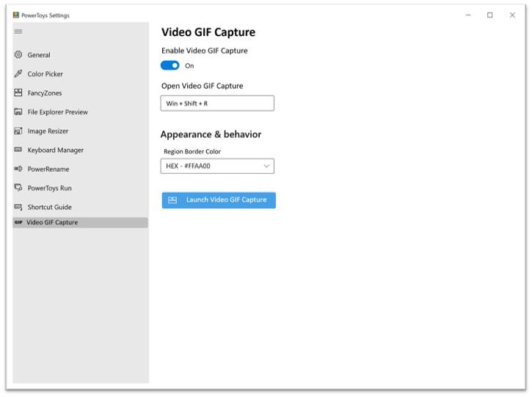Open the hamburger navigation menu
This screenshot has height=397, width=532.
pyautogui.click(x=18, y=32)
